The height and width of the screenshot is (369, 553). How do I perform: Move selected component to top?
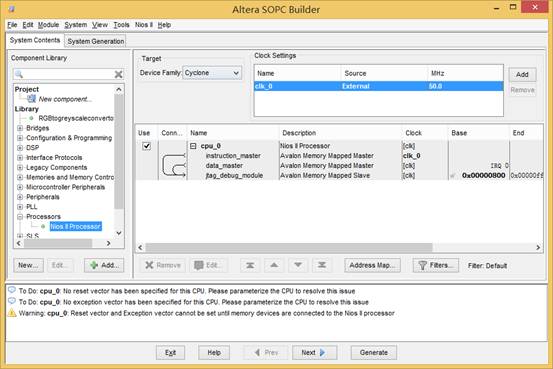[x=250, y=265]
